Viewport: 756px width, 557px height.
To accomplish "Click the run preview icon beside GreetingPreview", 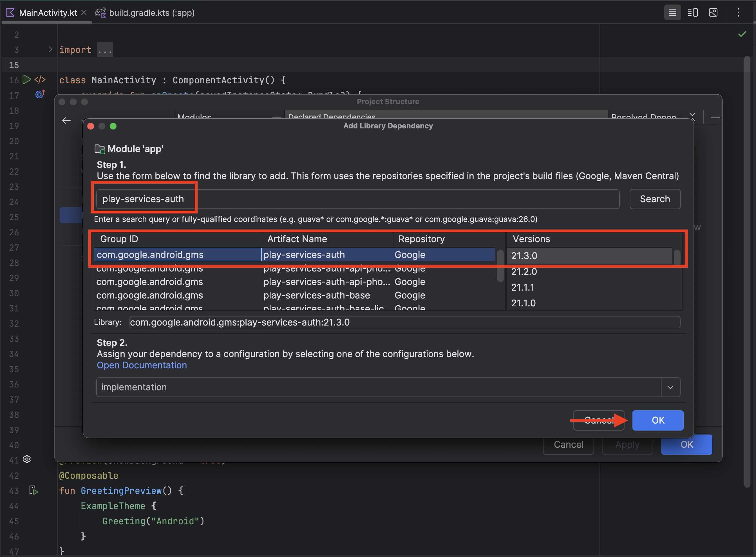I will [x=33, y=490].
